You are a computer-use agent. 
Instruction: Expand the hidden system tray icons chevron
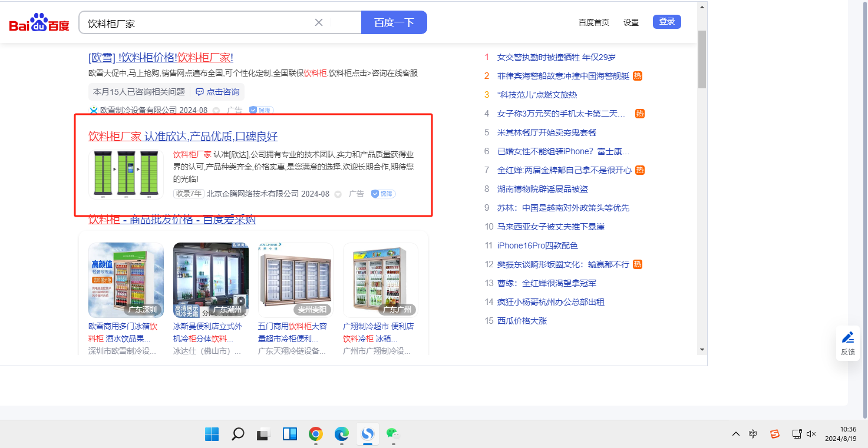tap(735, 434)
